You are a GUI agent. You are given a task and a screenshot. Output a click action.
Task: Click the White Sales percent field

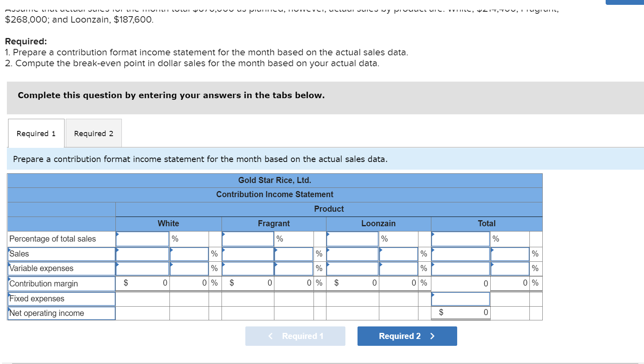[189, 254]
